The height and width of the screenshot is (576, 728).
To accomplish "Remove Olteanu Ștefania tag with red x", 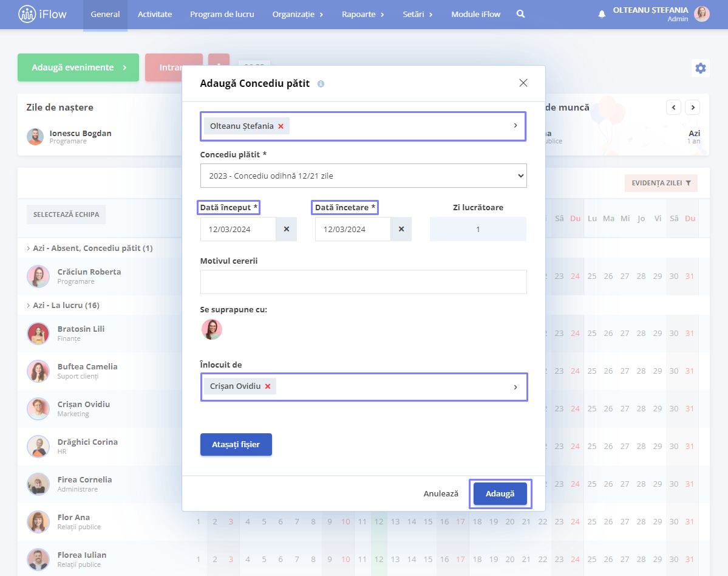I will (x=281, y=126).
